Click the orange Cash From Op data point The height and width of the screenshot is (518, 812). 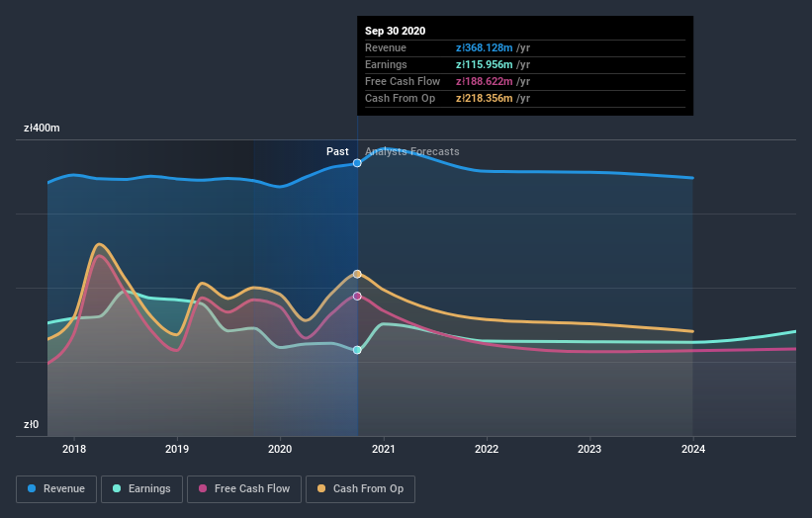tap(357, 274)
